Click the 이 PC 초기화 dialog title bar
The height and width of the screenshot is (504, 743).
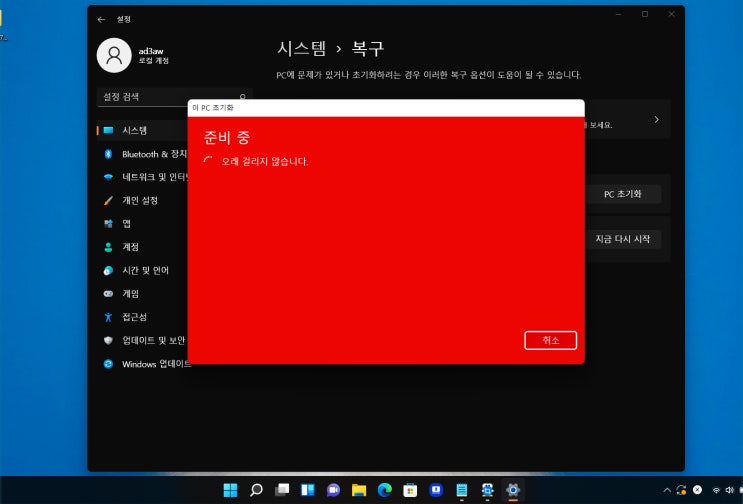pyautogui.click(x=386, y=108)
